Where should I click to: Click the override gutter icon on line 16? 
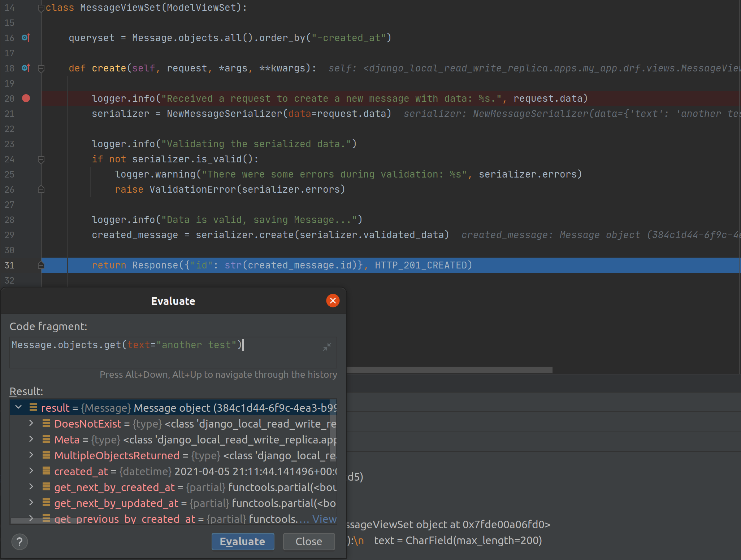26,38
